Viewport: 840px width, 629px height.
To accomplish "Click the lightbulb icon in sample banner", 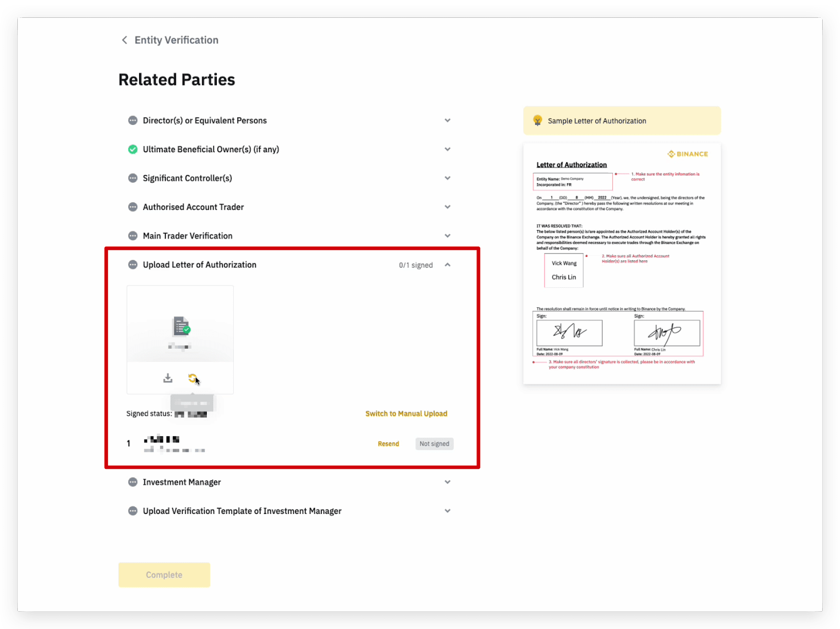I will [537, 121].
